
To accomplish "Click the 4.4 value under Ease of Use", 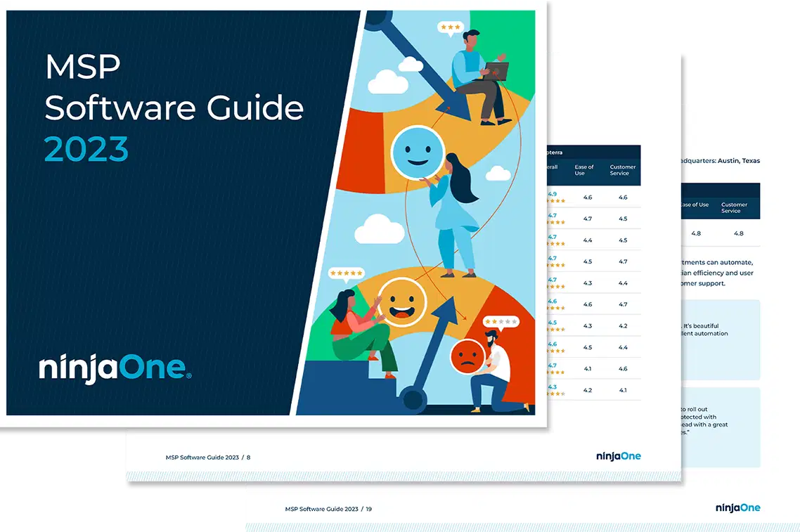I will point(587,240).
